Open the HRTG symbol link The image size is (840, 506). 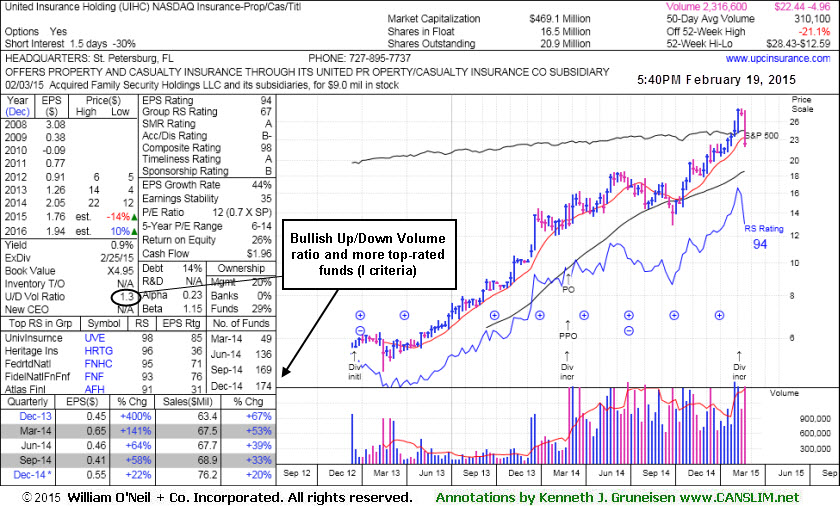[x=99, y=351]
